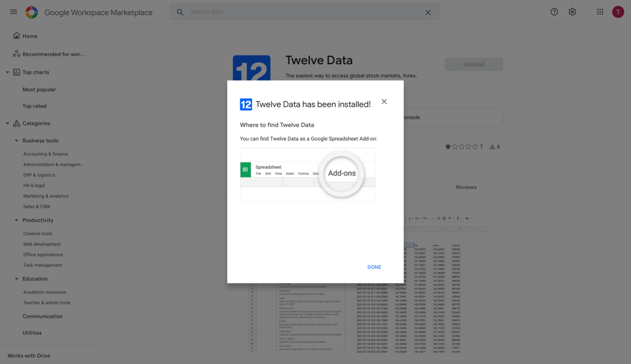Collapse the Categories section
Viewport: 631px width, 364px height.
click(x=8, y=123)
